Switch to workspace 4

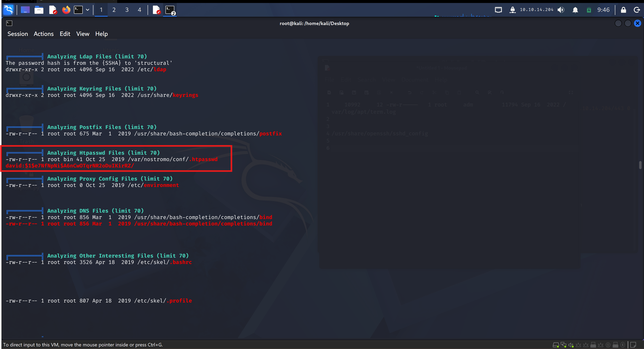139,10
